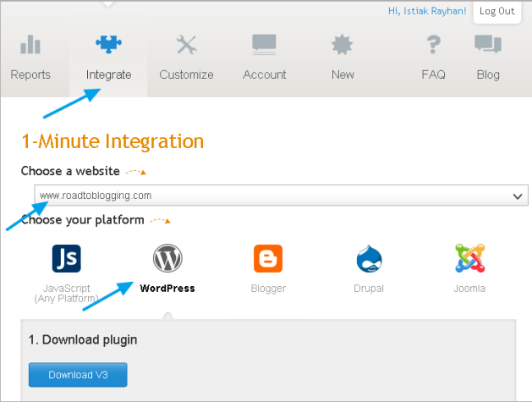The height and width of the screenshot is (402, 532).
Task: Pick the Blogger platform icon
Action: (x=268, y=258)
